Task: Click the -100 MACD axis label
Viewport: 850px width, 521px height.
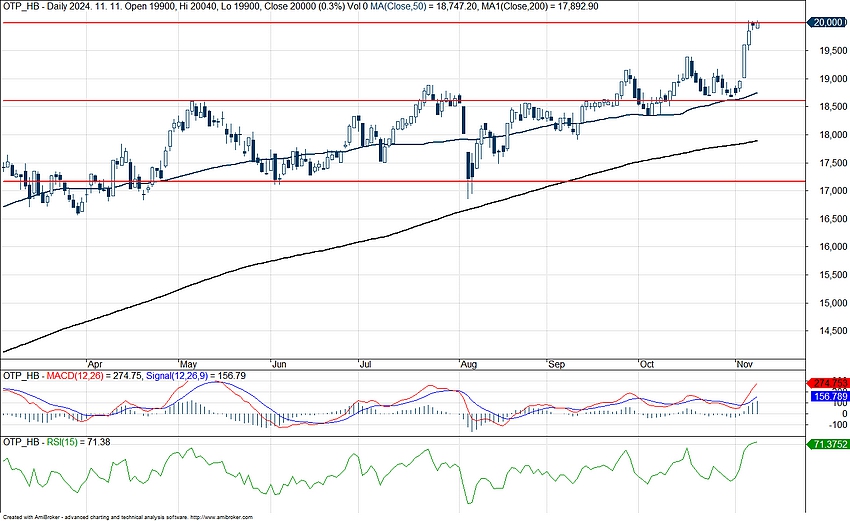Action: 838,425
